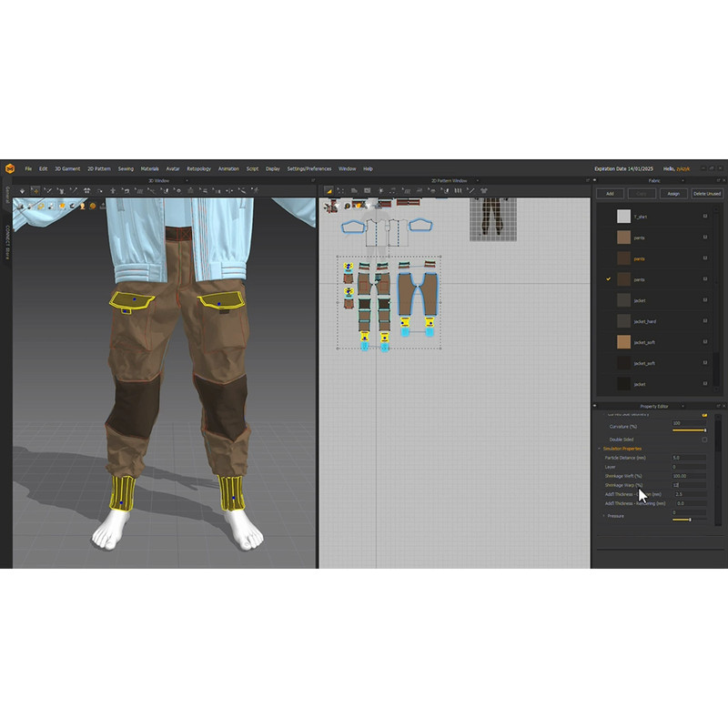Click the Delete Unused button
This screenshot has width=728, height=728.
[x=706, y=194]
